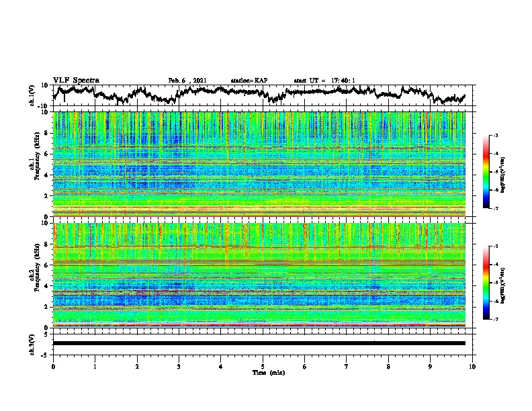
Task: Click the "1" tick on the time axis
Action: click(95, 367)
